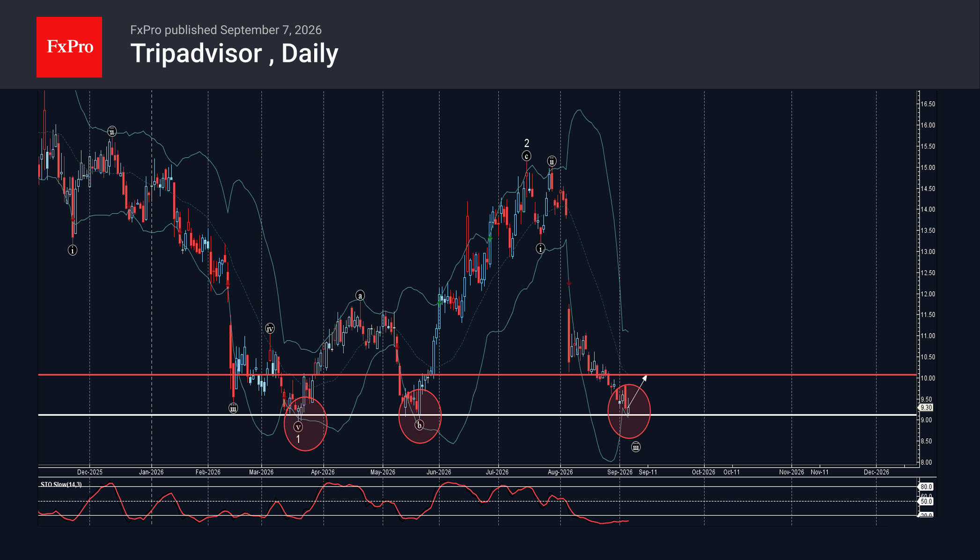Click the white horizontal support line near 9.10
Image resolution: width=980 pixels, height=560 pixels.
tap(478, 415)
